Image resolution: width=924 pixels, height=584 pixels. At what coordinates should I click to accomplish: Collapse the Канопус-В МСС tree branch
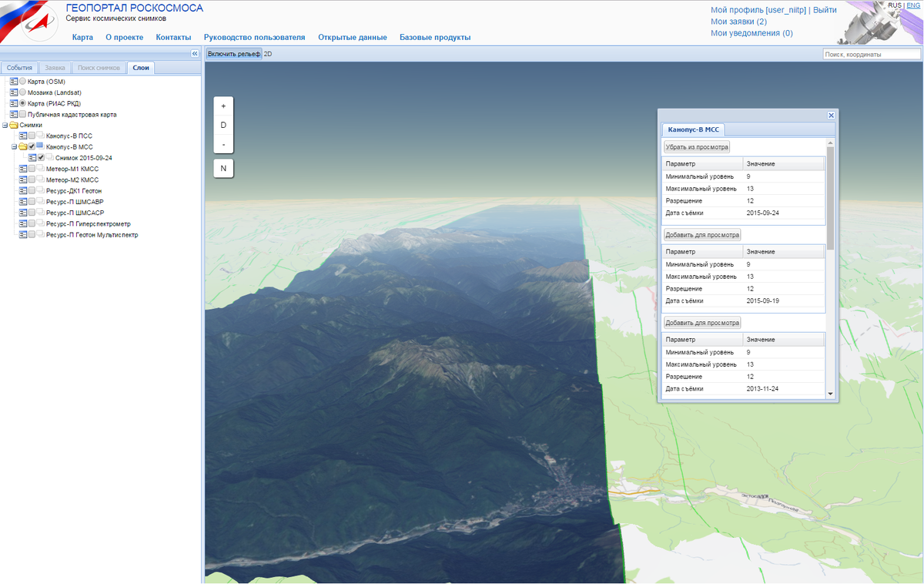pos(14,146)
